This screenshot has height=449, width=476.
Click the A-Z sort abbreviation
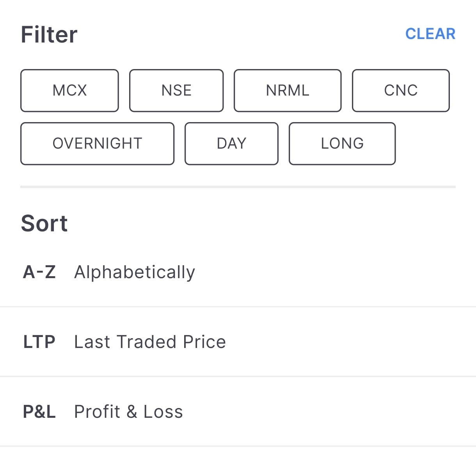click(x=39, y=272)
